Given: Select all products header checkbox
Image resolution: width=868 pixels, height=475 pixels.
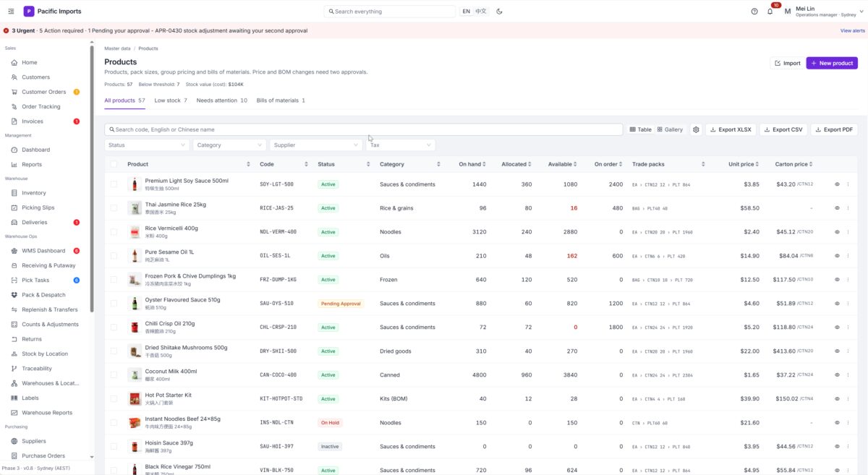Looking at the screenshot, I should [x=114, y=164].
